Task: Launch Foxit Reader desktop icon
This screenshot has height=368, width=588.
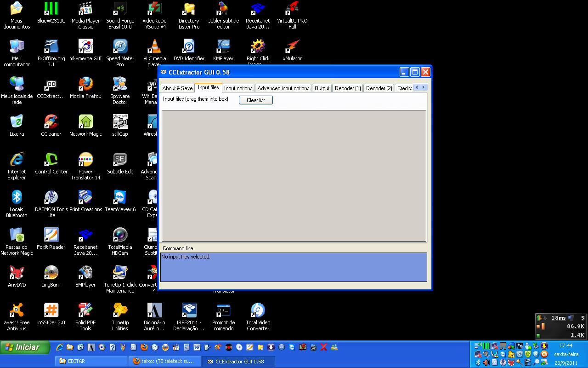Action: [x=51, y=239]
